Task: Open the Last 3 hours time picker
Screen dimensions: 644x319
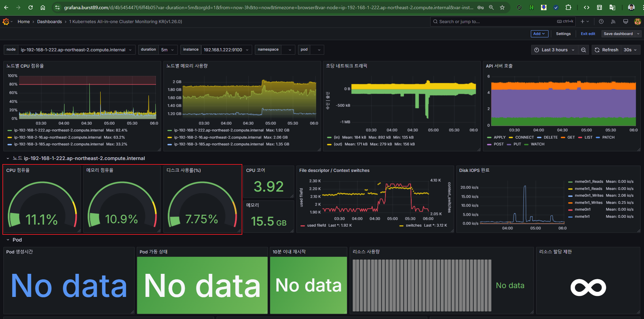Action: [554, 50]
